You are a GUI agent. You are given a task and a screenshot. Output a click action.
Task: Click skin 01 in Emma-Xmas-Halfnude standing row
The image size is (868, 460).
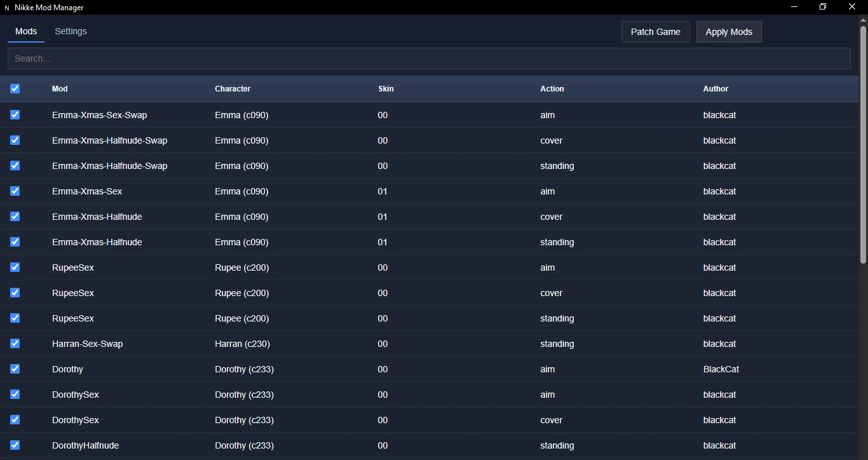tap(383, 242)
